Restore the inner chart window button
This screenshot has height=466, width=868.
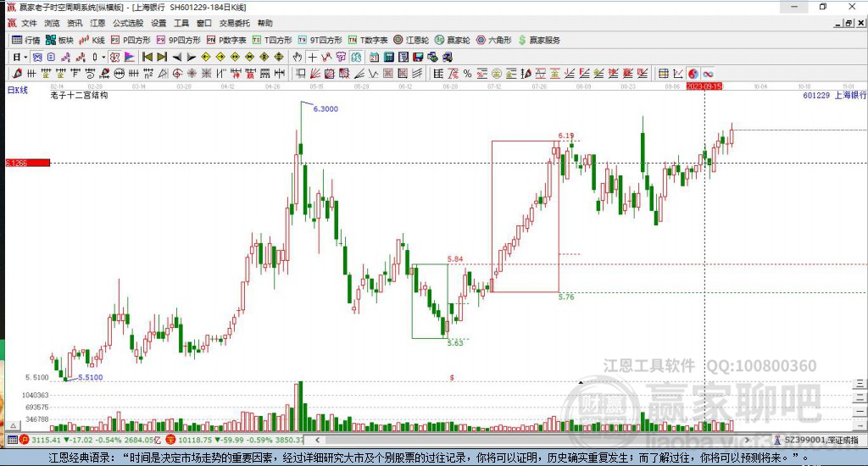[x=849, y=23]
